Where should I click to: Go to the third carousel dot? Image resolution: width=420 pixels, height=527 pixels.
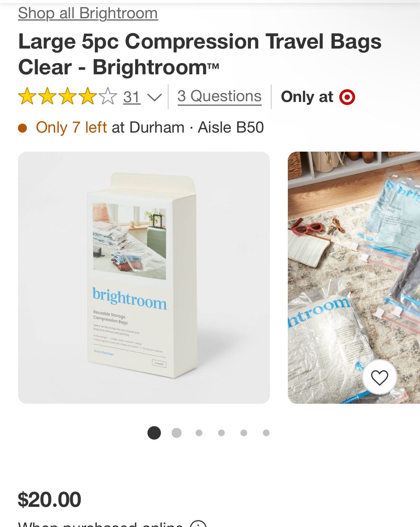tap(199, 433)
